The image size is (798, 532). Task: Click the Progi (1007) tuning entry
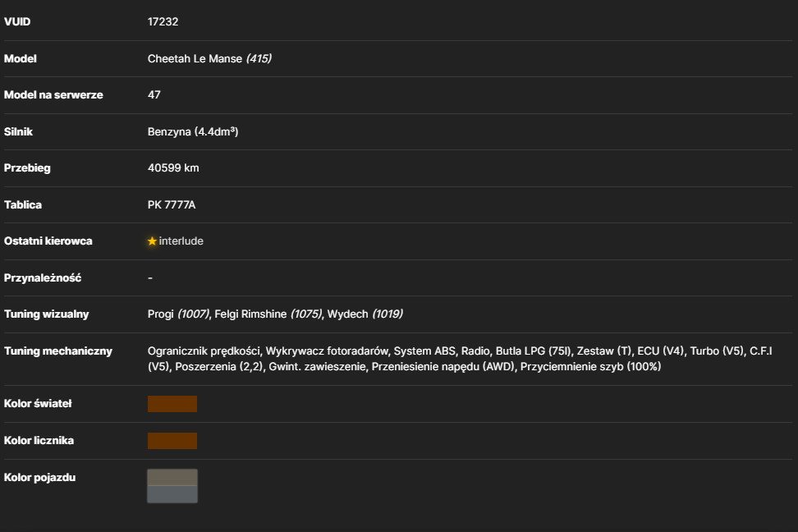[179, 314]
